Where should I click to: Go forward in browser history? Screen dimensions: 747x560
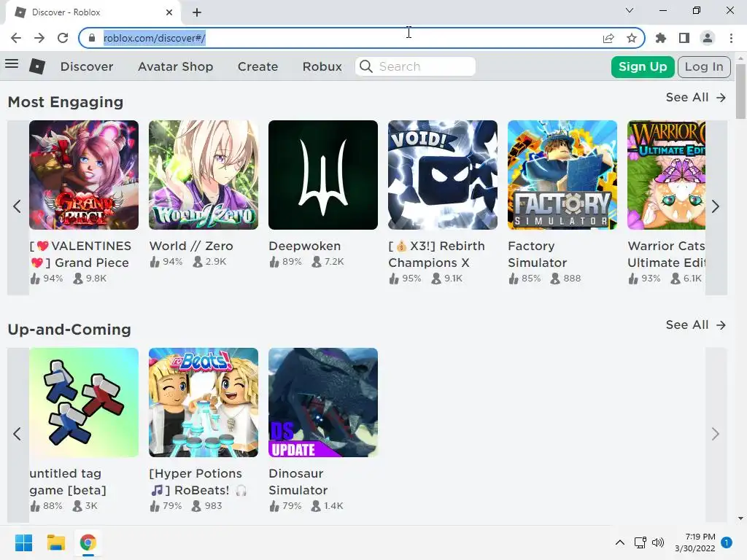coord(39,38)
